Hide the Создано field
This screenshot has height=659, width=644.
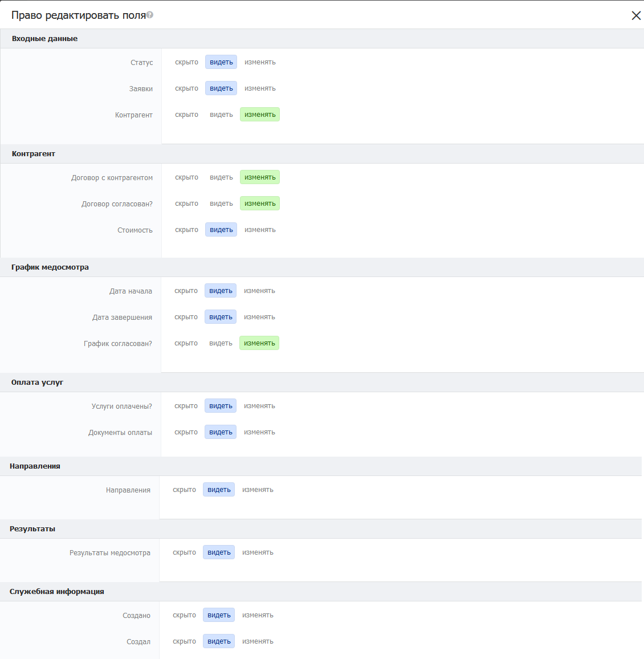[x=185, y=615]
